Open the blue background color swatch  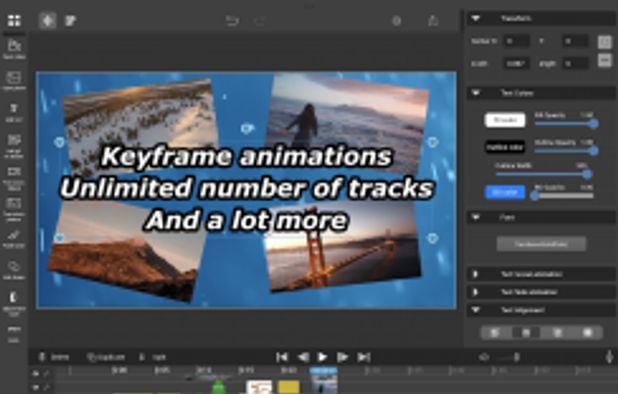(x=505, y=192)
